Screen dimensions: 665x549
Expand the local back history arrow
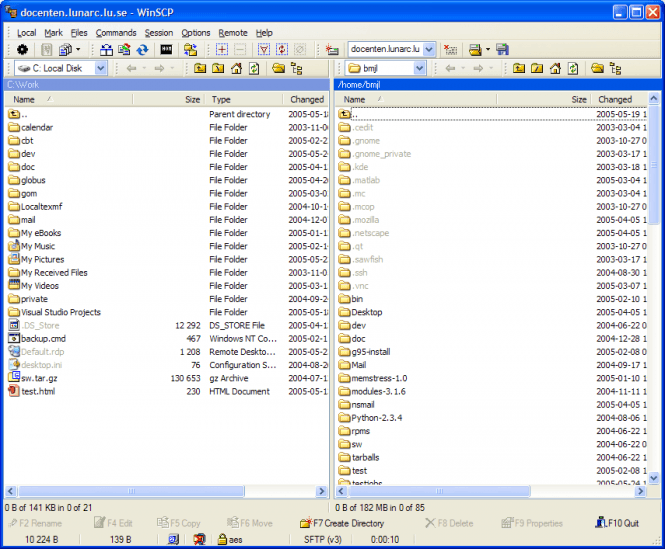pos(144,68)
